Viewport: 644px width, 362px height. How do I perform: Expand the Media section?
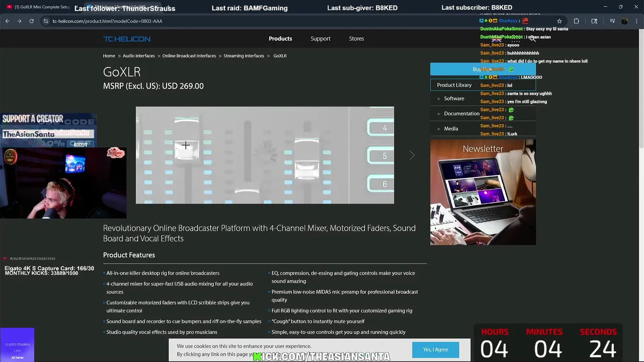point(451,129)
